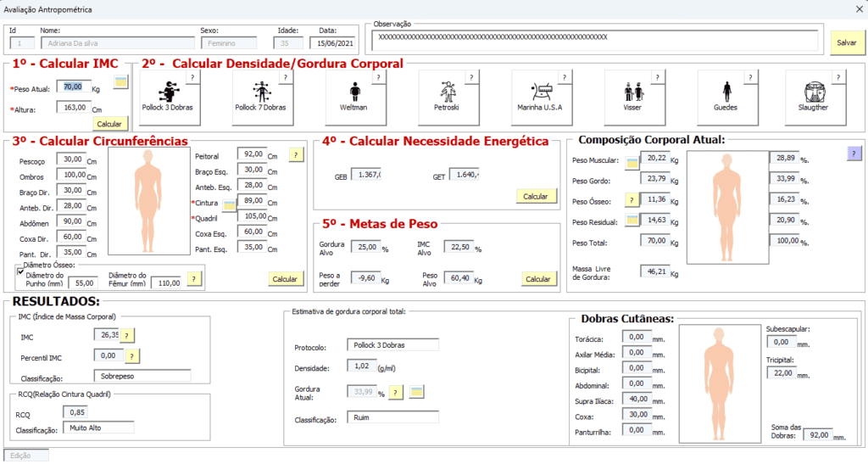Click the Cintura value field
Viewport: 868px width, 464px height.
252,201
